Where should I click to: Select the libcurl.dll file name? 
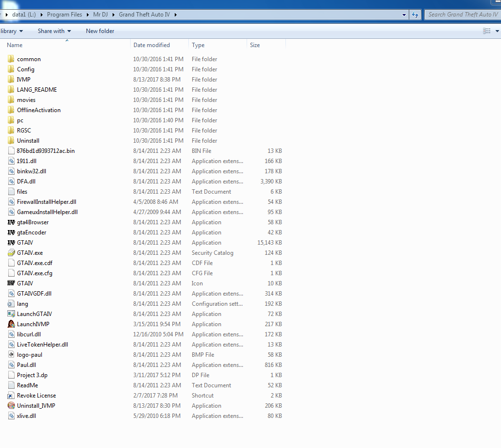tap(29, 334)
